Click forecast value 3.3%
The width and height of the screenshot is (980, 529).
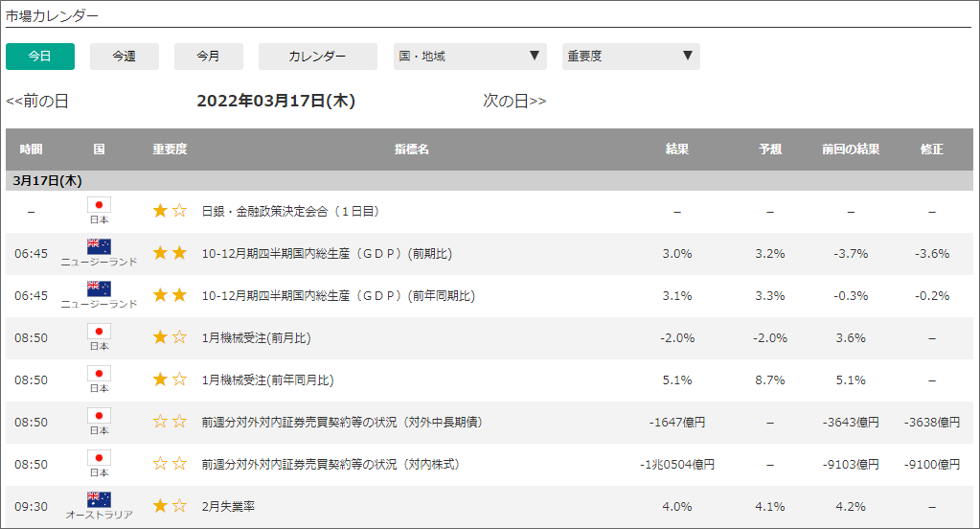coord(770,296)
